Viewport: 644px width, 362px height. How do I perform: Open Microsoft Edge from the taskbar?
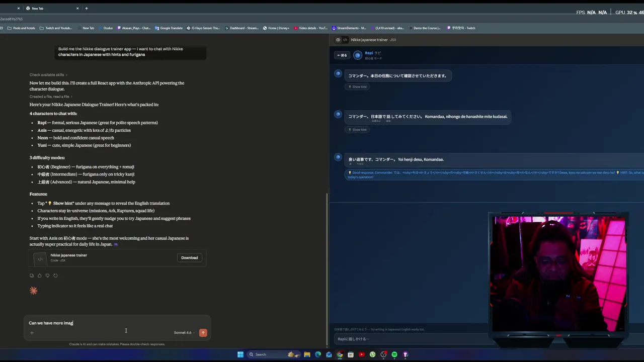pos(318,354)
